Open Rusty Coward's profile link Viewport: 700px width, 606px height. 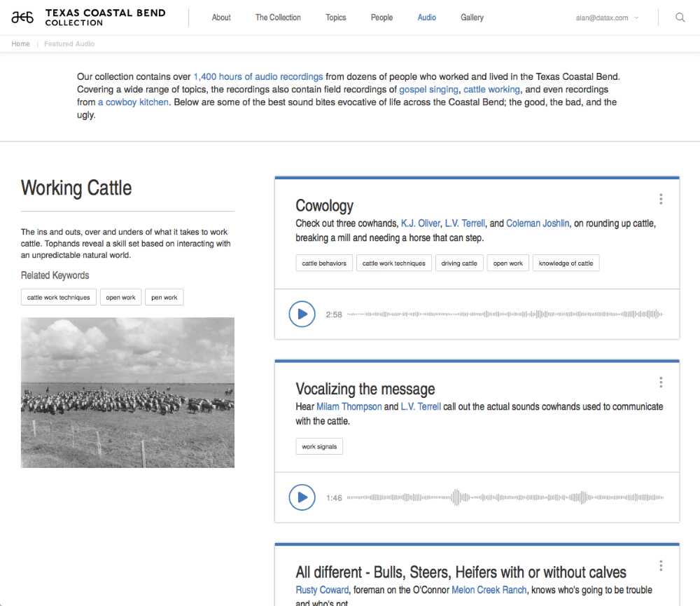click(322, 590)
